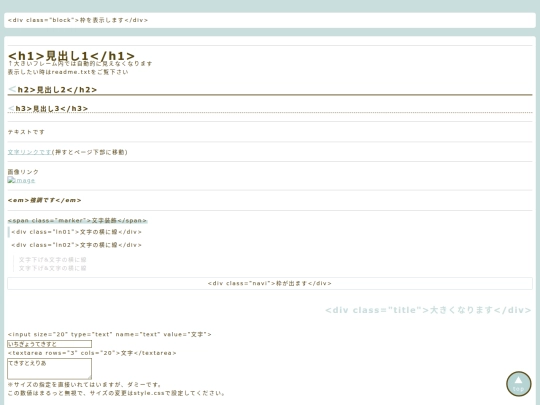Click inside the てきすとえりあ textarea

pos(50,368)
